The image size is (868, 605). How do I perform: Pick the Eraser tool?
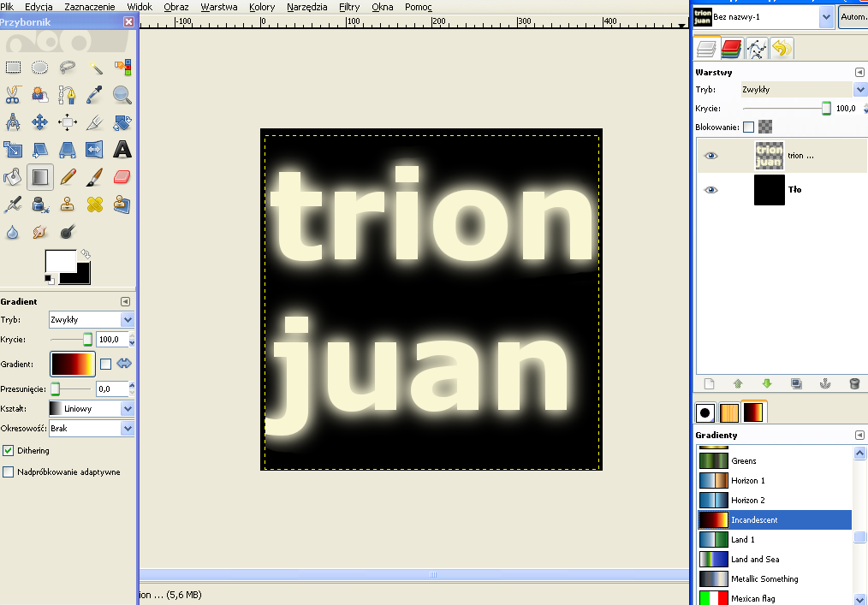point(122,177)
